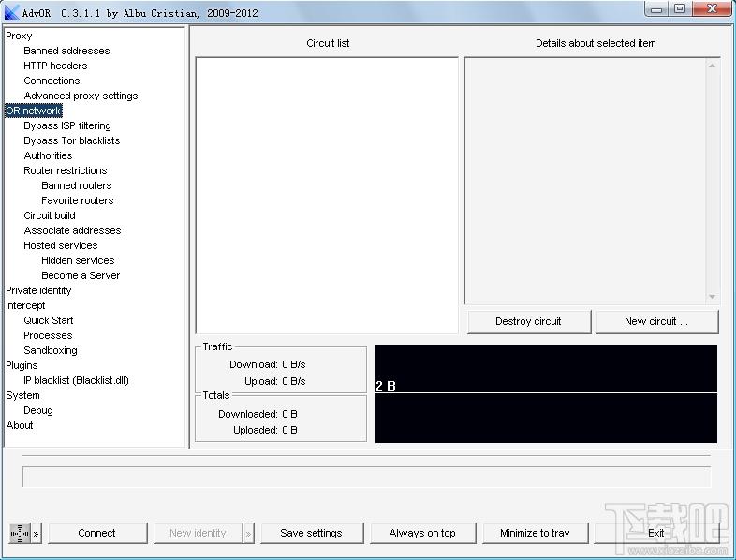This screenshot has width=736, height=560.
Task: Select Plugins in the tree
Action: [x=22, y=366]
